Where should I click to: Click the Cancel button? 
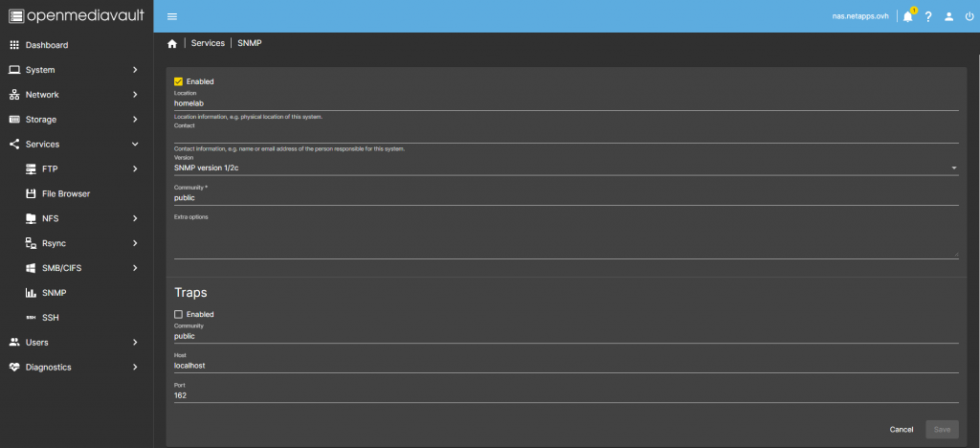click(x=902, y=430)
